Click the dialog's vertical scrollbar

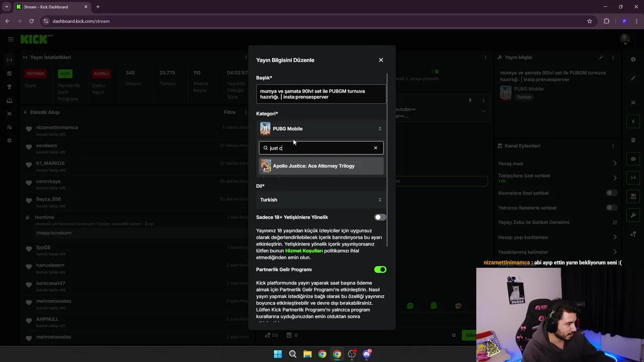point(387,161)
